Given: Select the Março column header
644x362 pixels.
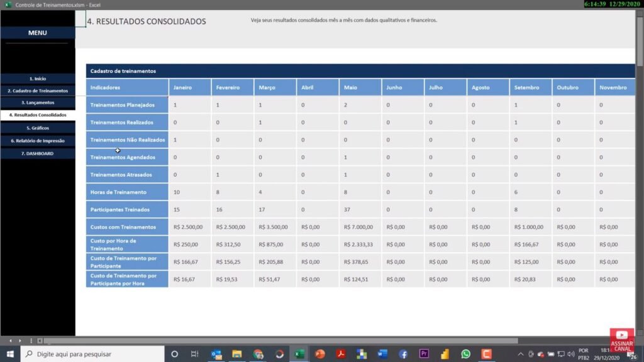Looking at the screenshot, I should (x=275, y=87).
